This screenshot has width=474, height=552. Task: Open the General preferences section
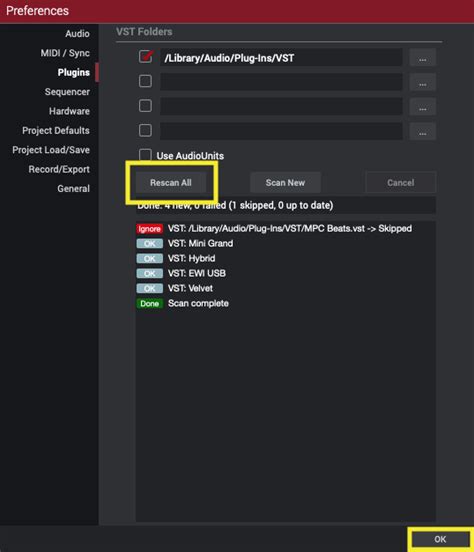coord(74,189)
